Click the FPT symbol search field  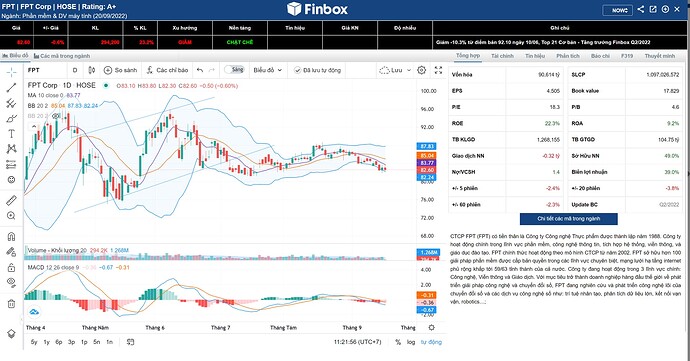tap(45, 70)
